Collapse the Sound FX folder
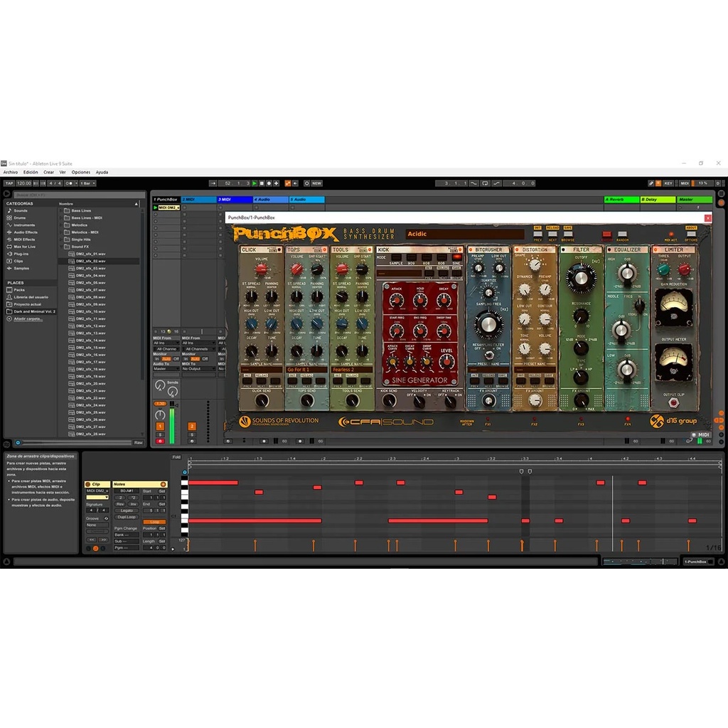 [61, 247]
